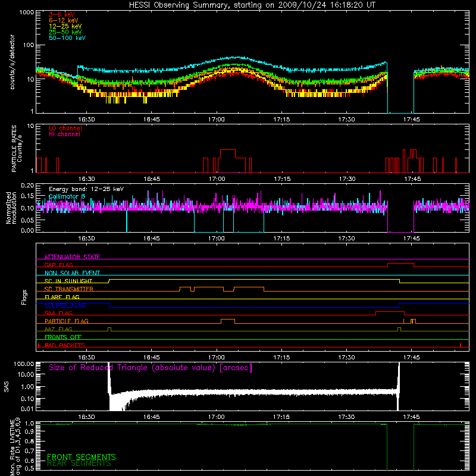The height and width of the screenshot is (476, 476).
Task: Select the ATTENUATOR STATE flag label
Action: (72, 257)
